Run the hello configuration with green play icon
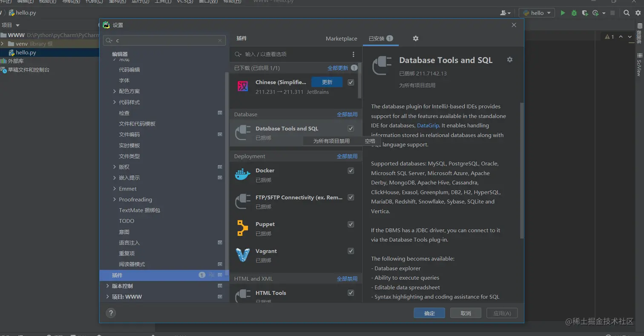644x336 pixels. tap(563, 13)
